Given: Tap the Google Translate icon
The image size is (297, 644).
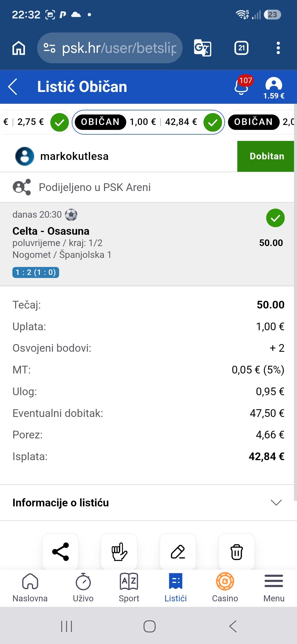Looking at the screenshot, I should [x=203, y=48].
